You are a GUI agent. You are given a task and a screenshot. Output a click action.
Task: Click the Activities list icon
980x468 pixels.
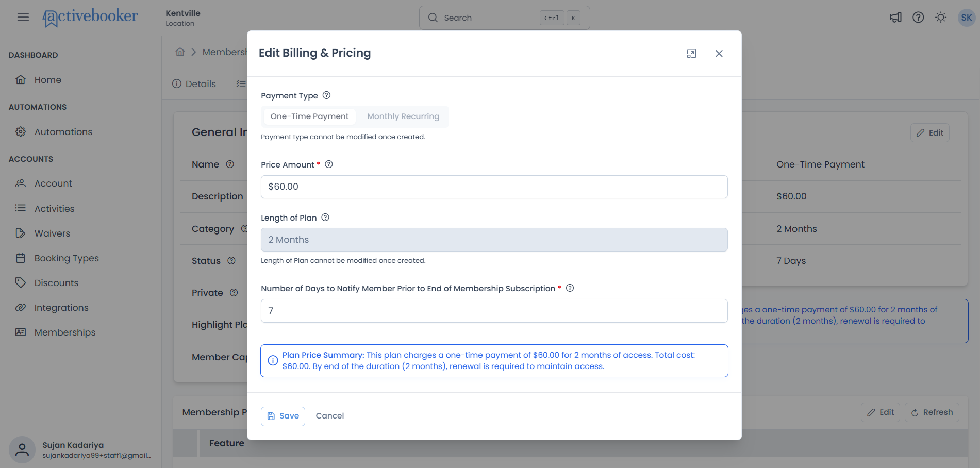[21, 208]
